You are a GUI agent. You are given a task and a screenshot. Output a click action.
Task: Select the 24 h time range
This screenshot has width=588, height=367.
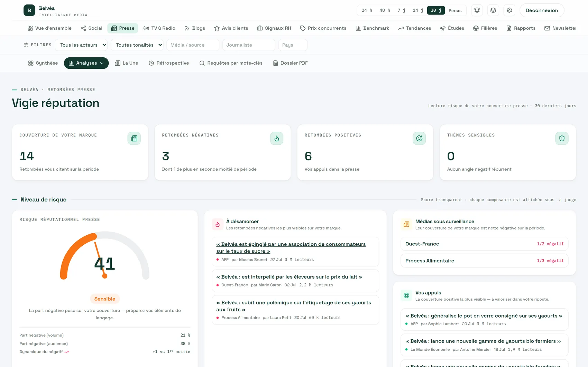coord(367,10)
